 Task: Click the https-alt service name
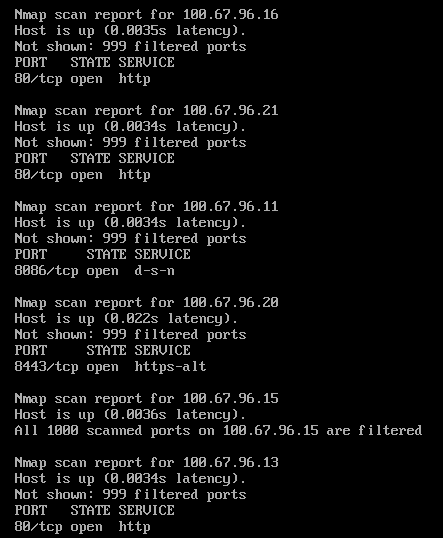[x=170, y=367]
